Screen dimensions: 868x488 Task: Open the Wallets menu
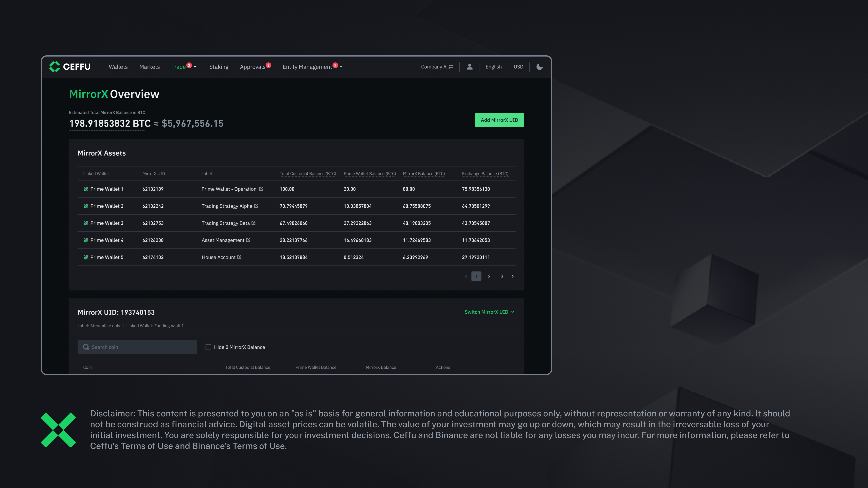point(118,67)
